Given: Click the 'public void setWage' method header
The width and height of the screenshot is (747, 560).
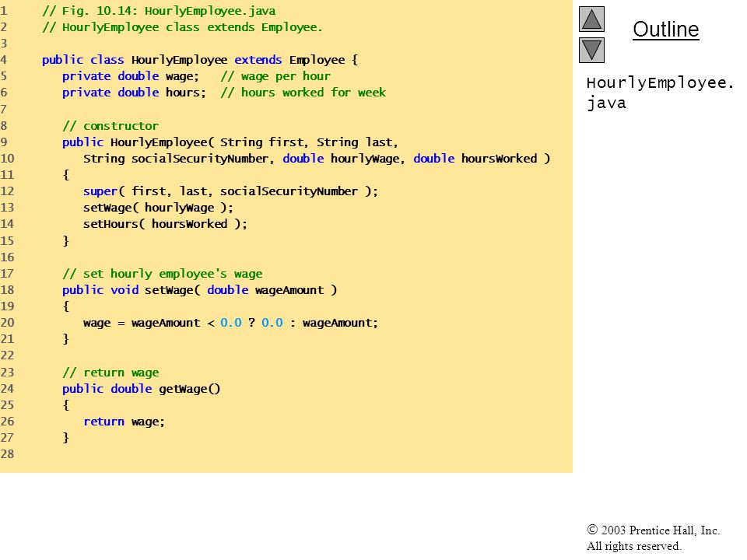Looking at the screenshot, I should 200,290.
